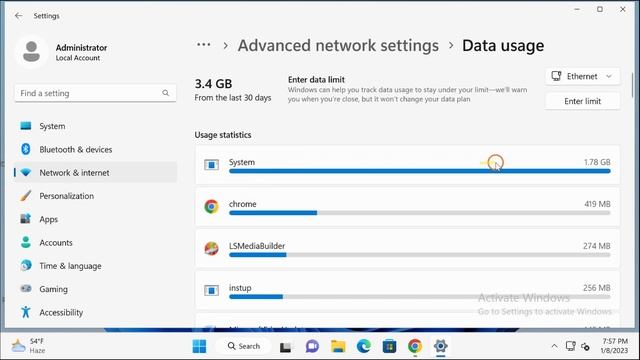
Task: Open Gaming settings in sidebar
Action: click(x=95, y=289)
